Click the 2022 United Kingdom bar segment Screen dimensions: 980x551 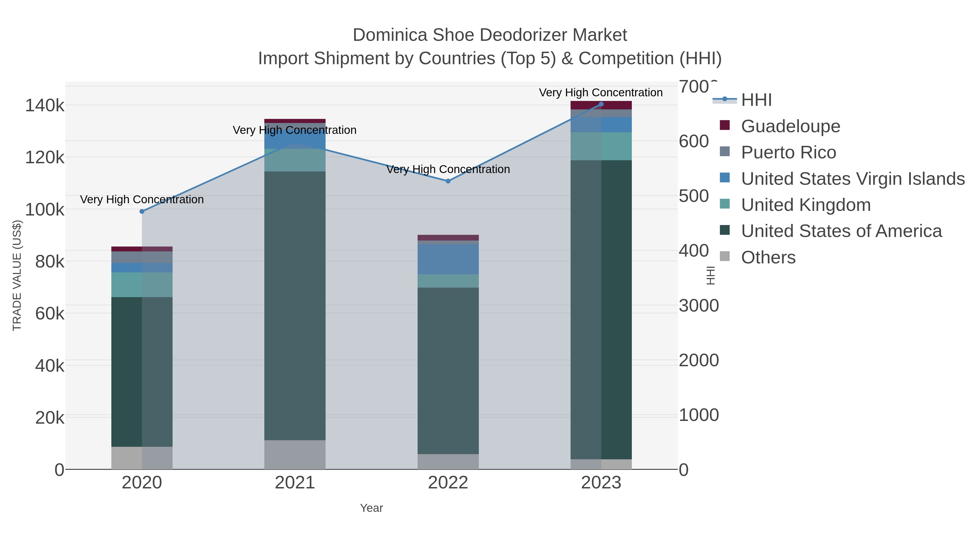pyautogui.click(x=448, y=281)
